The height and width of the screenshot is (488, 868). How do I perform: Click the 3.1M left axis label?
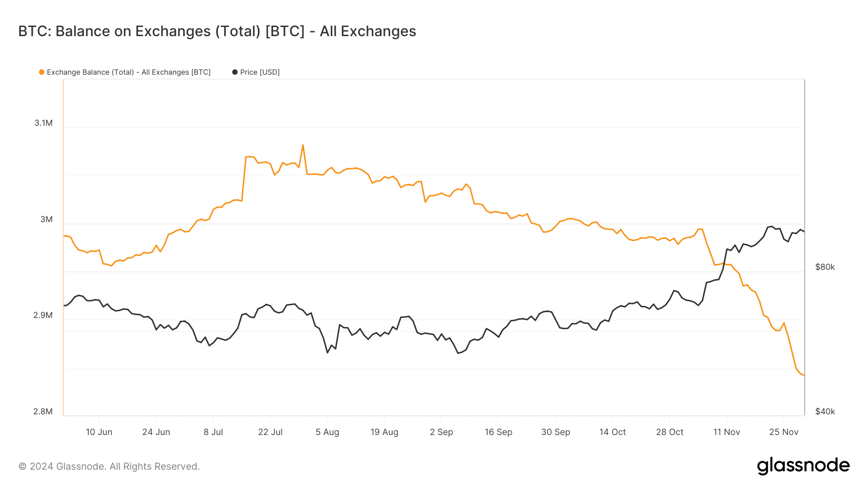click(x=43, y=123)
